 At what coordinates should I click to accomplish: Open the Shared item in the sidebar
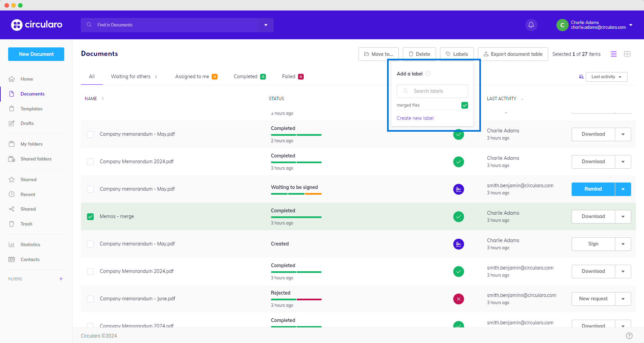[28, 209]
